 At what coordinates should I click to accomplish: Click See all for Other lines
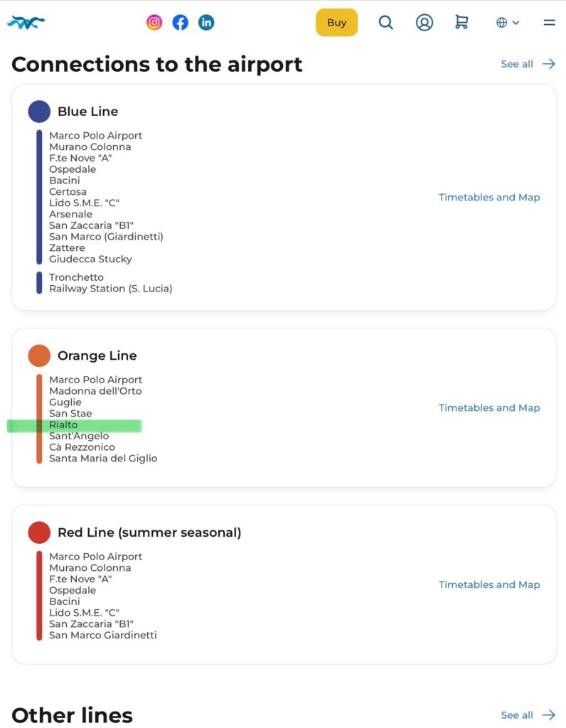pos(528,715)
